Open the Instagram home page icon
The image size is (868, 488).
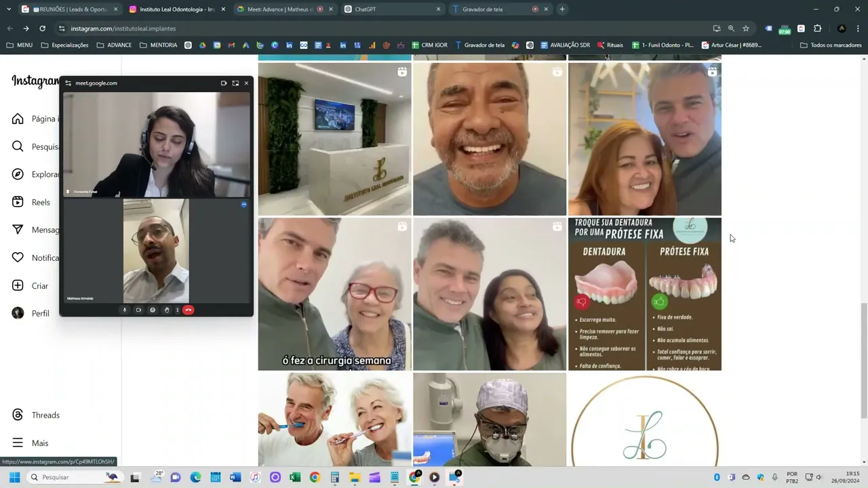[x=18, y=119]
